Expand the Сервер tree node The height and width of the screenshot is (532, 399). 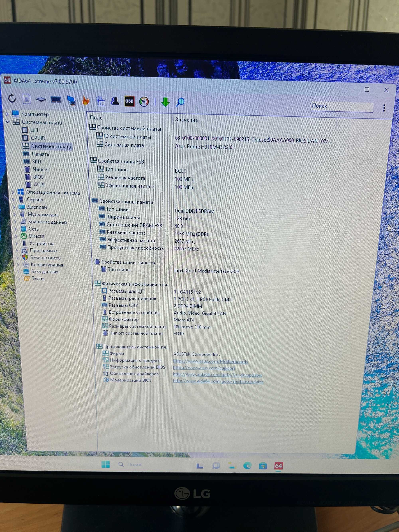14,199
